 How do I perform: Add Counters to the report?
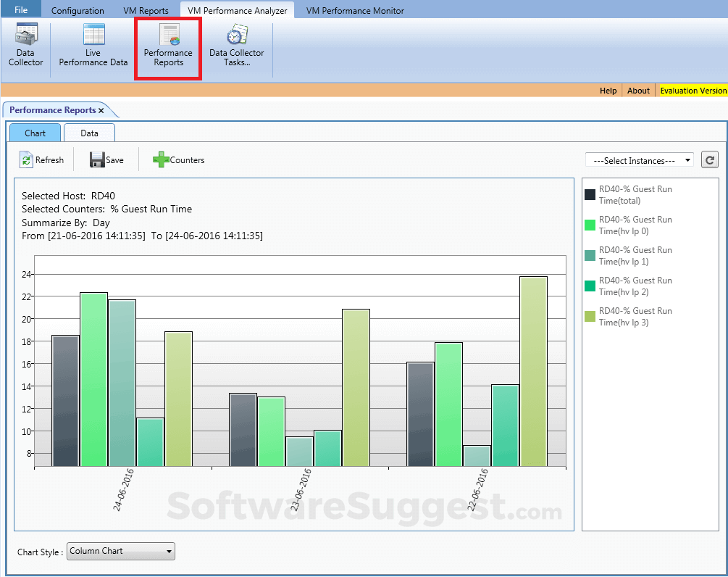(x=178, y=159)
